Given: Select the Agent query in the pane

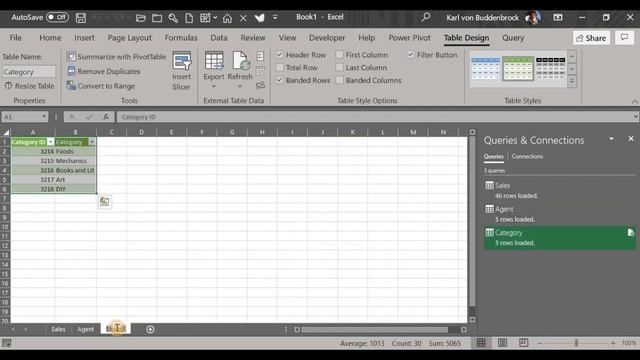Looking at the screenshot, I should tap(559, 214).
